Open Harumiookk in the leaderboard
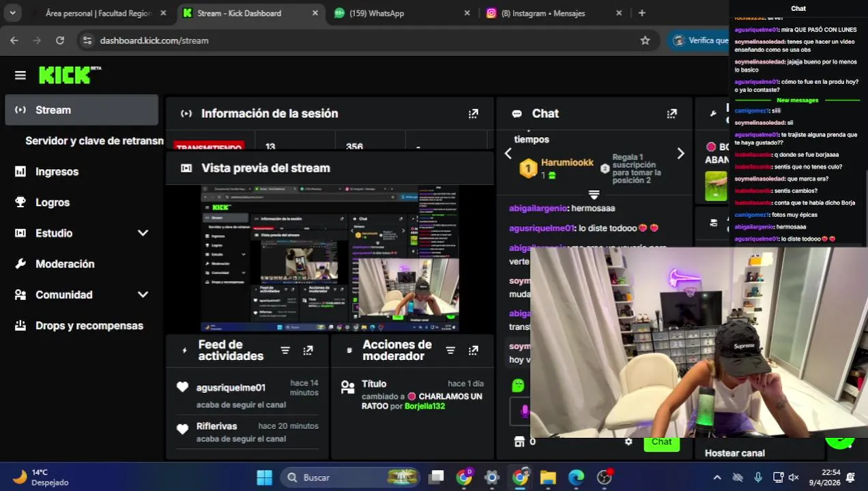Viewport: 868px width, 491px height. (567, 162)
